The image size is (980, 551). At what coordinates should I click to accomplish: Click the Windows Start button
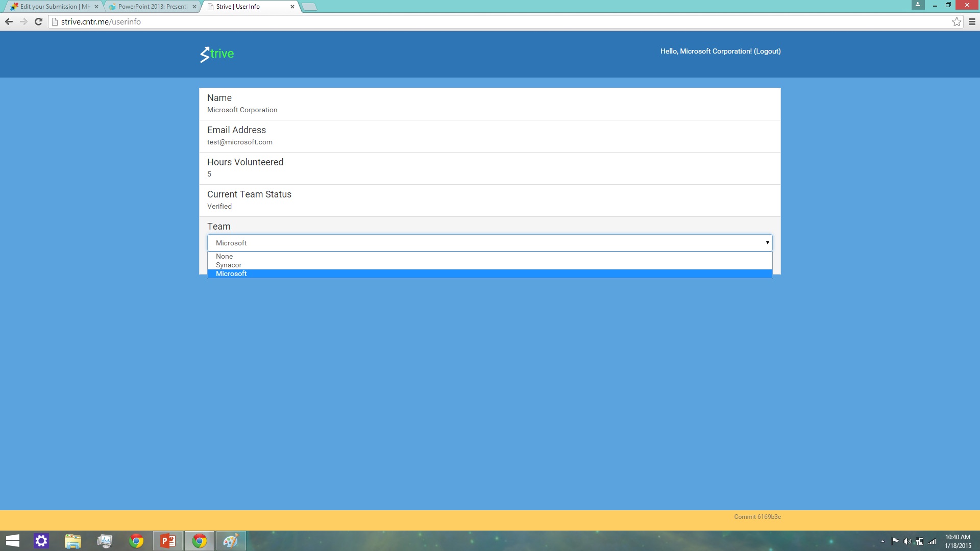pos(12,541)
